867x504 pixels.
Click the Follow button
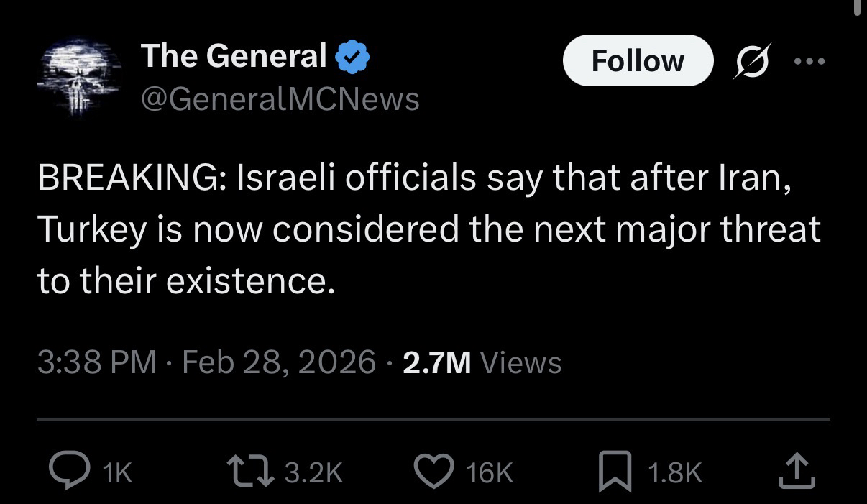[637, 60]
